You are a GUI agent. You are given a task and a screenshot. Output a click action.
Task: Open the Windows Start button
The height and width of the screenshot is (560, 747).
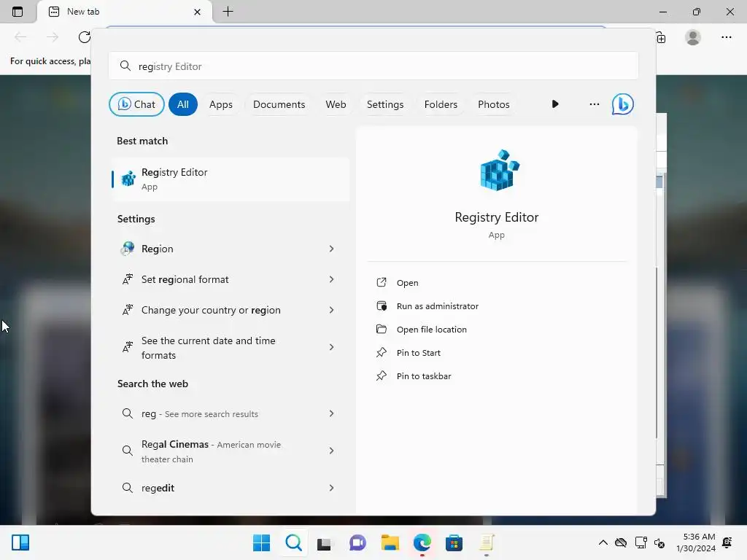point(261,542)
